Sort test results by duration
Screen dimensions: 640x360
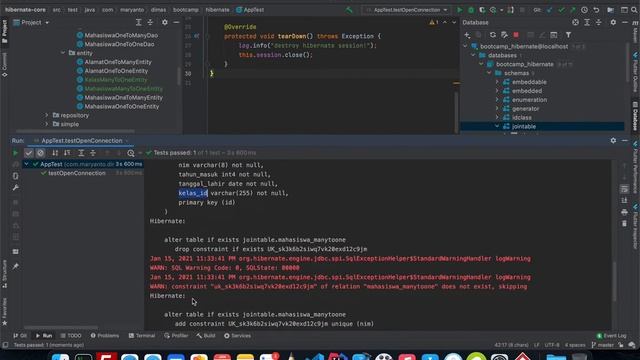[x=67, y=153]
